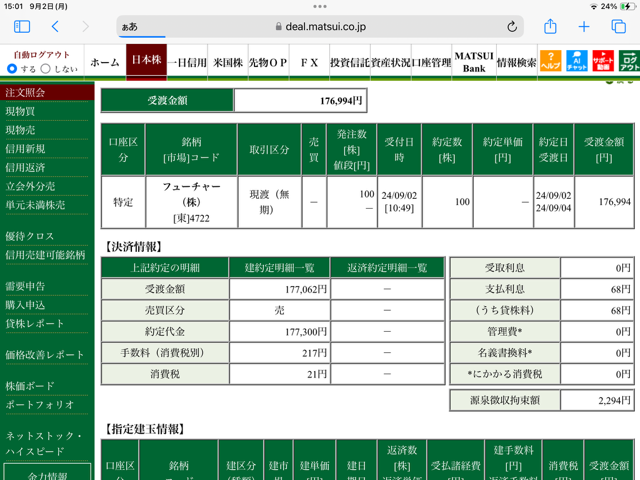Click the 177,062円 受渡金額 value
The height and width of the screenshot is (480, 640).
point(280,289)
